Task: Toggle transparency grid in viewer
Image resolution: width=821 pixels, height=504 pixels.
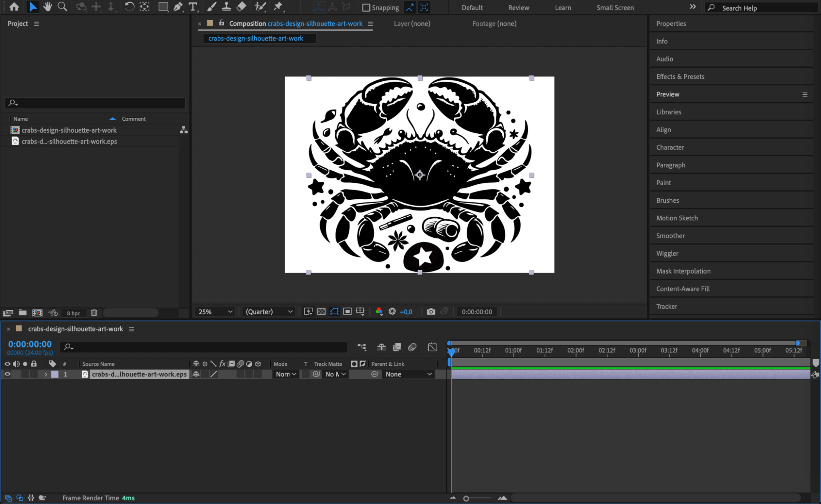Action: [321, 312]
